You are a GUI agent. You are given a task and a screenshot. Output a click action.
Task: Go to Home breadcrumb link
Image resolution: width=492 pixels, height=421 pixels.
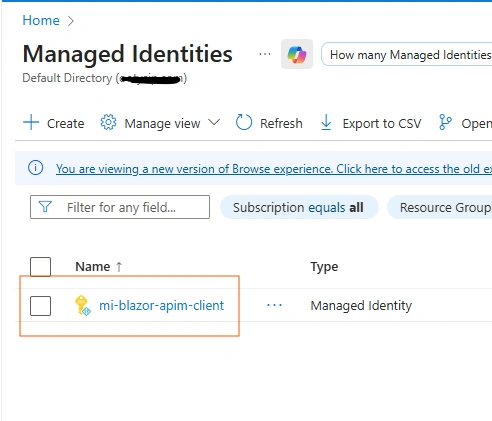pyautogui.click(x=41, y=20)
